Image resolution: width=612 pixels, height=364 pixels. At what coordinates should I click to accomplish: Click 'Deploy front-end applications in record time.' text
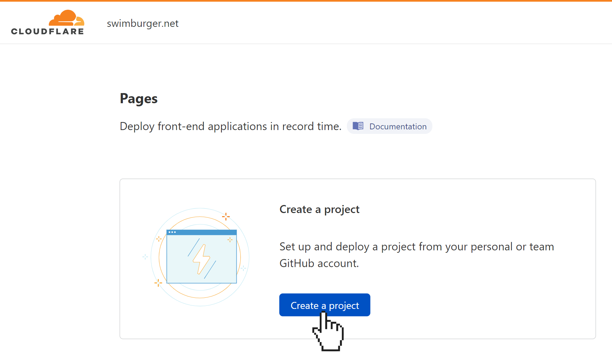point(230,126)
